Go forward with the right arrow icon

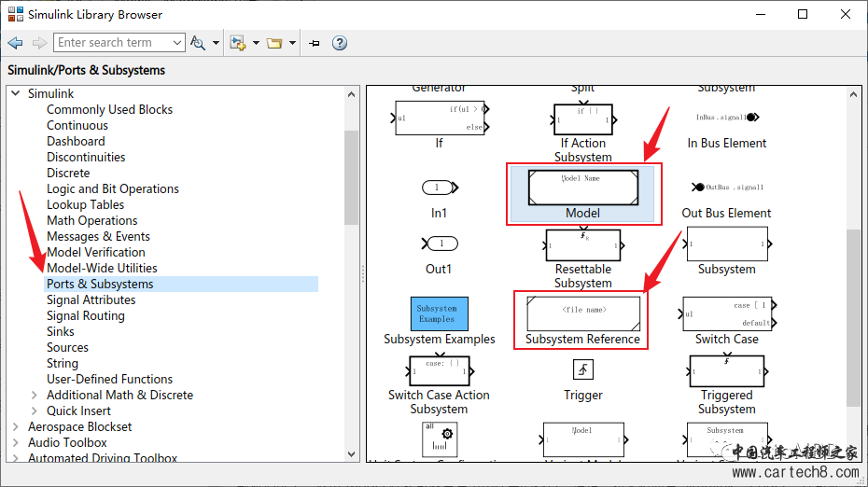click(x=39, y=43)
